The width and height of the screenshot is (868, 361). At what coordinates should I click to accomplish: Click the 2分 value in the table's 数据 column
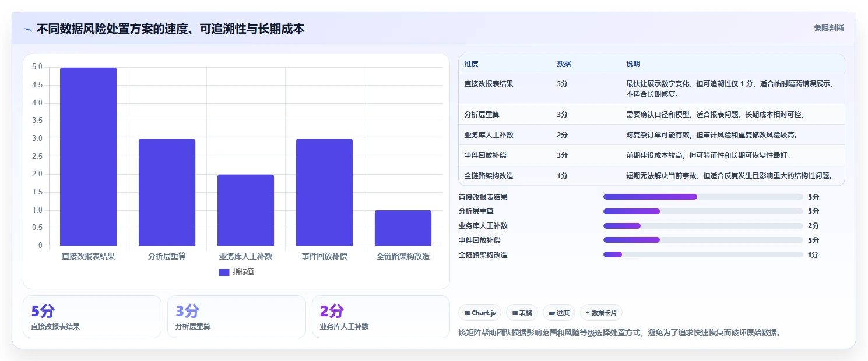point(562,135)
